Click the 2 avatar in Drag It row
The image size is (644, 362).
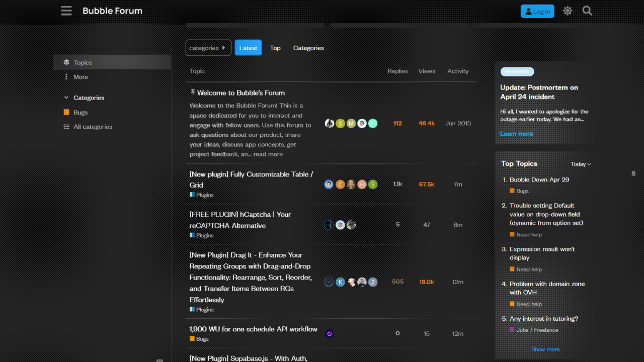373,282
